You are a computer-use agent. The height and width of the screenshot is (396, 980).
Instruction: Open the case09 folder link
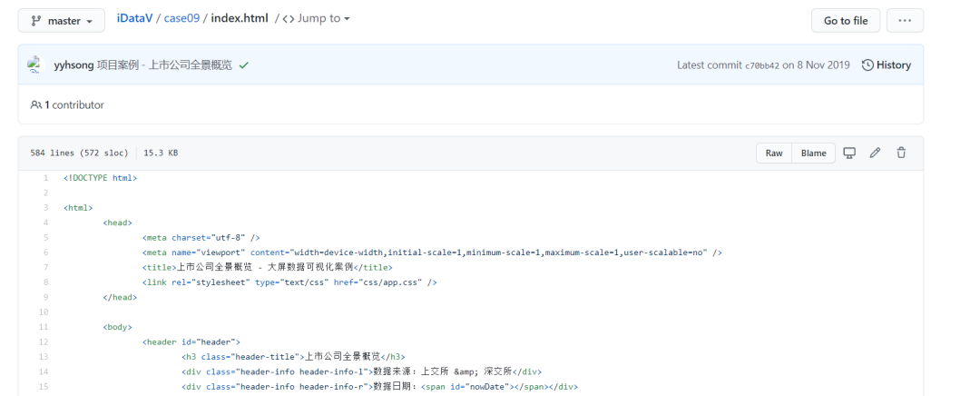click(x=181, y=18)
